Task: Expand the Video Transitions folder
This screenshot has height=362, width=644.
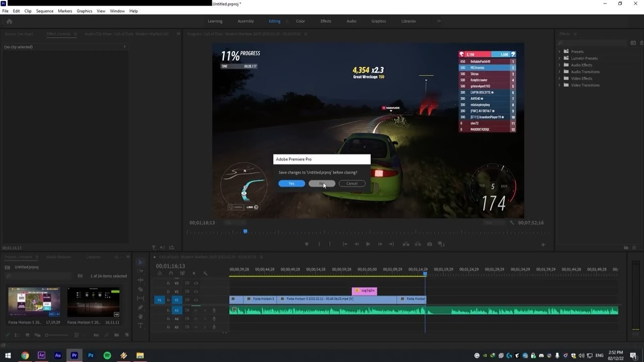Action: coord(559,85)
